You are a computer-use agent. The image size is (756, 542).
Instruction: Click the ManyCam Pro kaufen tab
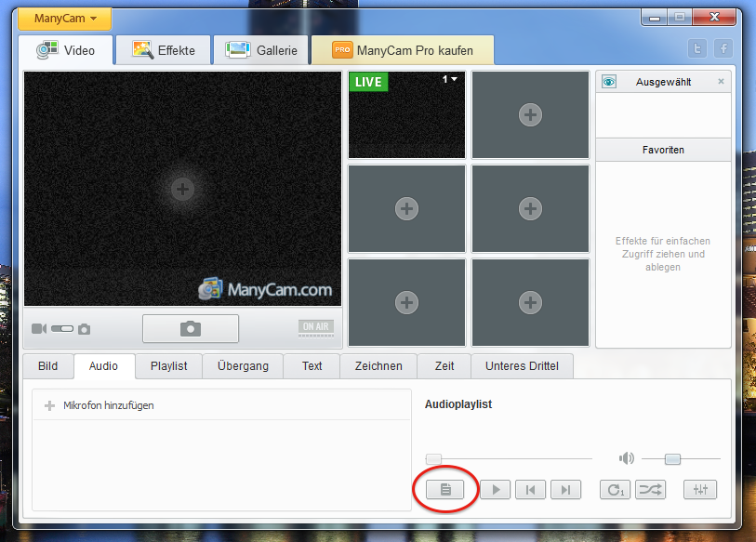(403, 50)
